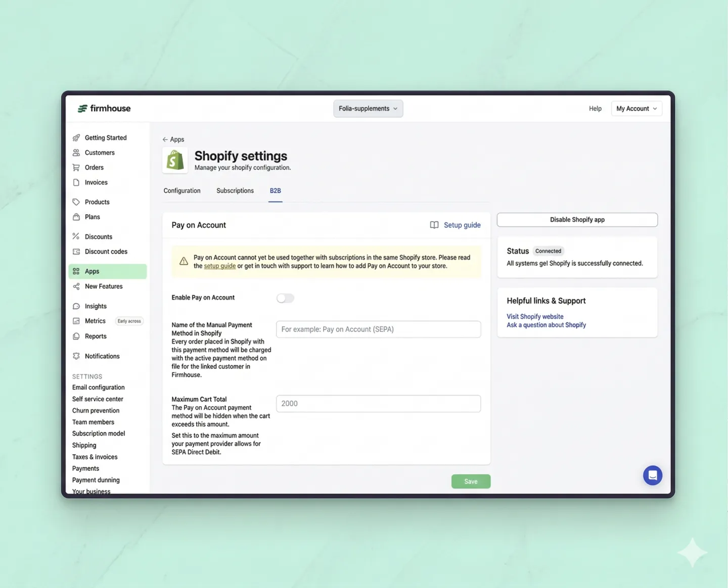728x588 pixels.
Task: Click Save to store B2B settings
Action: click(x=471, y=481)
